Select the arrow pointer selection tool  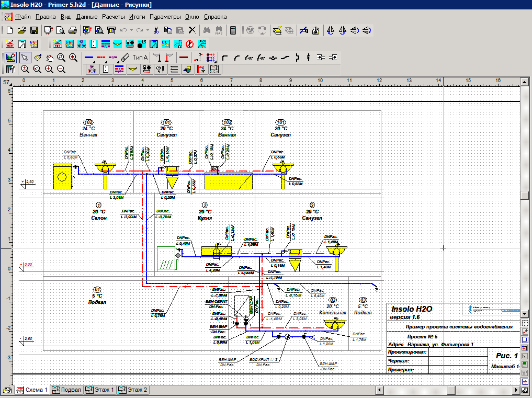click(25, 58)
